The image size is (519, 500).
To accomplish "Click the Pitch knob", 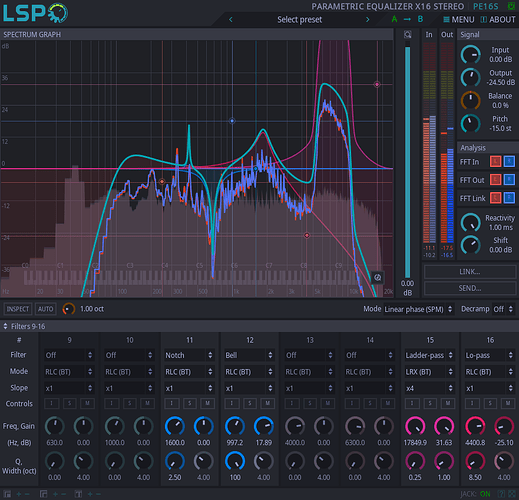I will click(470, 123).
